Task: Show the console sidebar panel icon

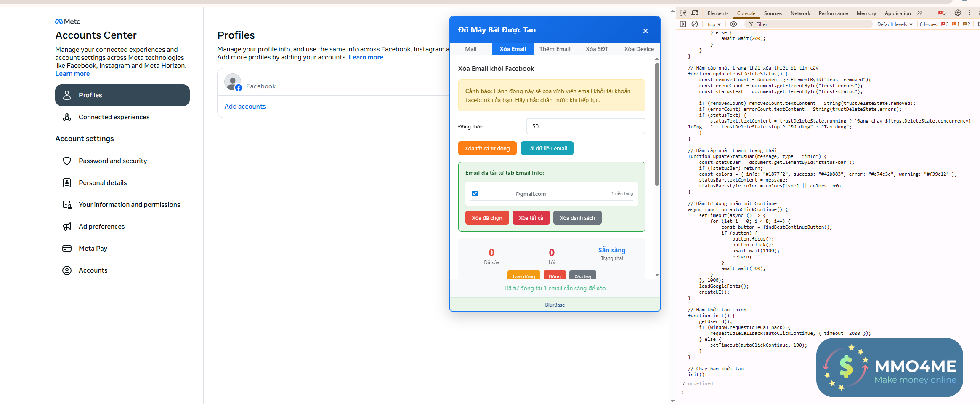Action: 683,24
